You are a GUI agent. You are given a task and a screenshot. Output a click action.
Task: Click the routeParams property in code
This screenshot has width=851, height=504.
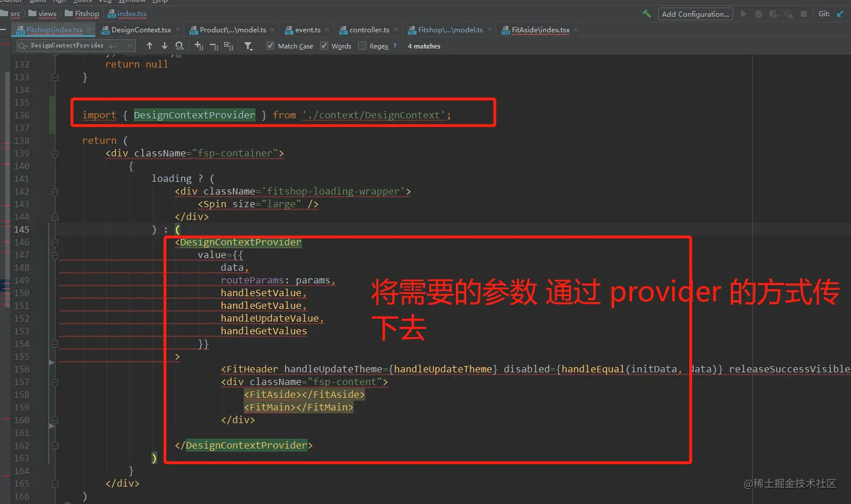coord(252,281)
